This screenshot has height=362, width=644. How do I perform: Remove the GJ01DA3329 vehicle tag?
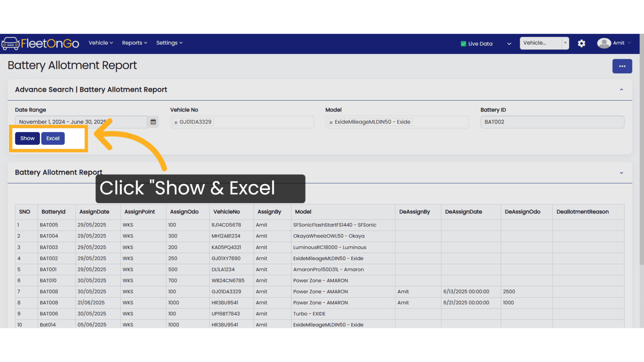176,122
